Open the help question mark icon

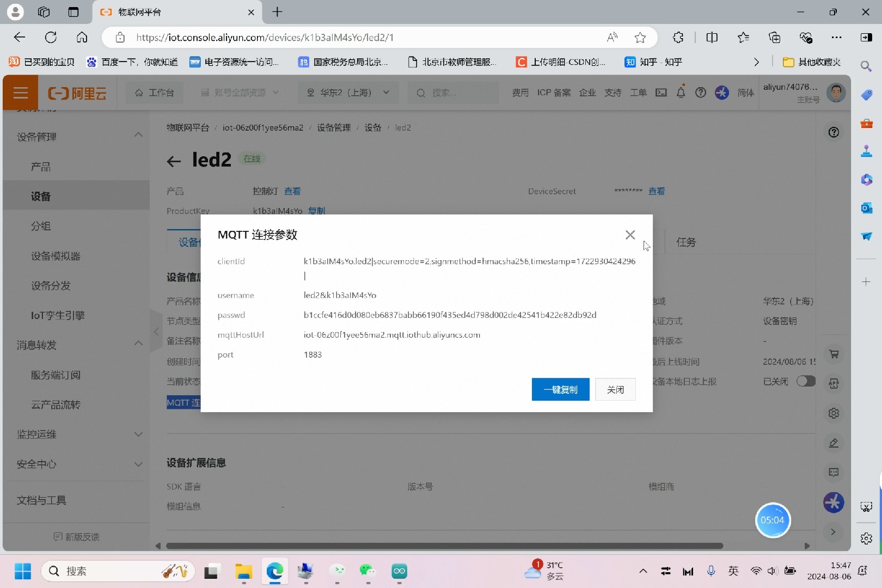tap(701, 93)
